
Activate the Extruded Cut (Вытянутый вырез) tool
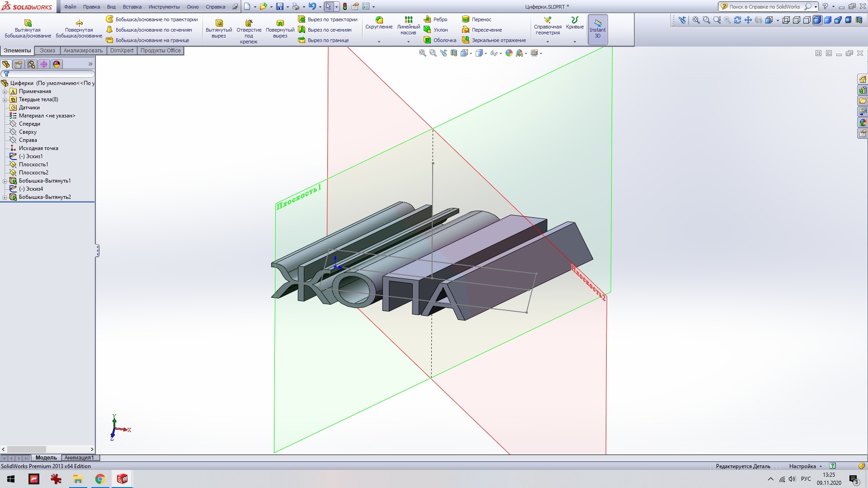(x=219, y=28)
